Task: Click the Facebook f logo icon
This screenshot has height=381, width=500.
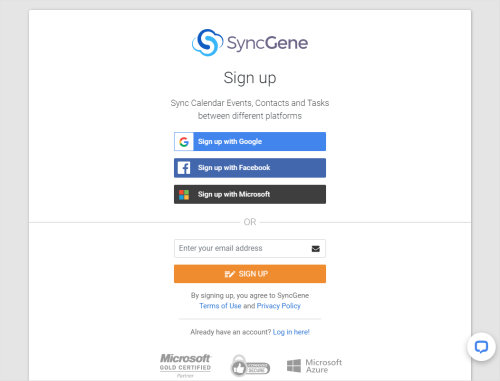Action: 184,168
